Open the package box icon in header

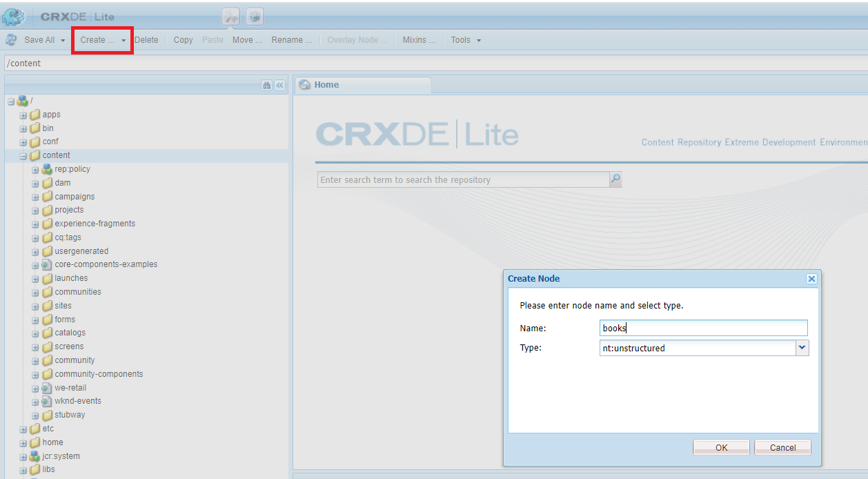pyautogui.click(x=255, y=17)
